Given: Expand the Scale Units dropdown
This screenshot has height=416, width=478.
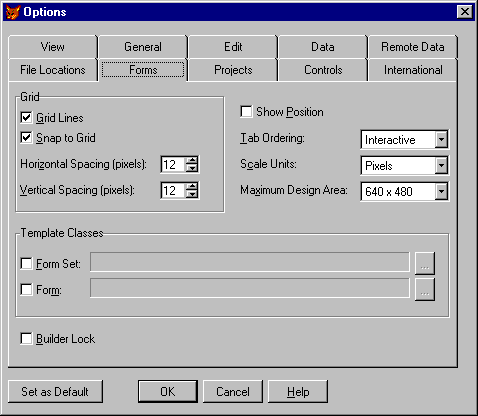Looking at the screenshot, I should coord(441,165).
